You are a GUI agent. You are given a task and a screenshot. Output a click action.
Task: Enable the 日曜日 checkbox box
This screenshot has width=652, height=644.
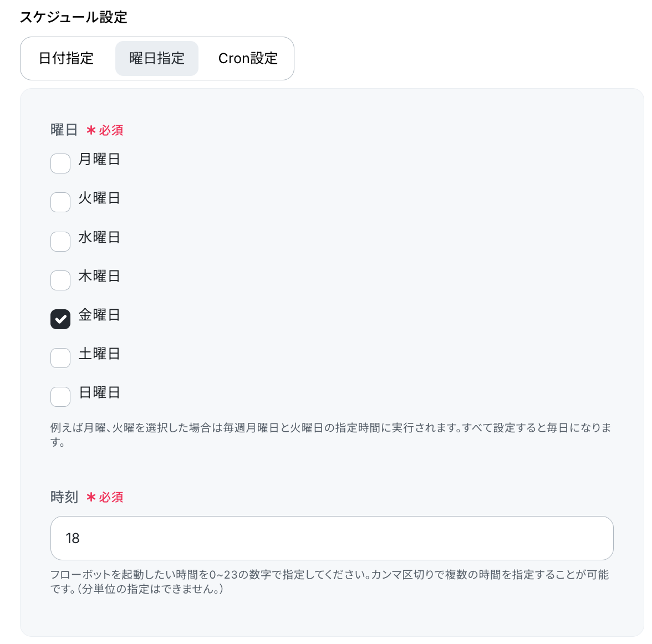[x=60, y=397]
